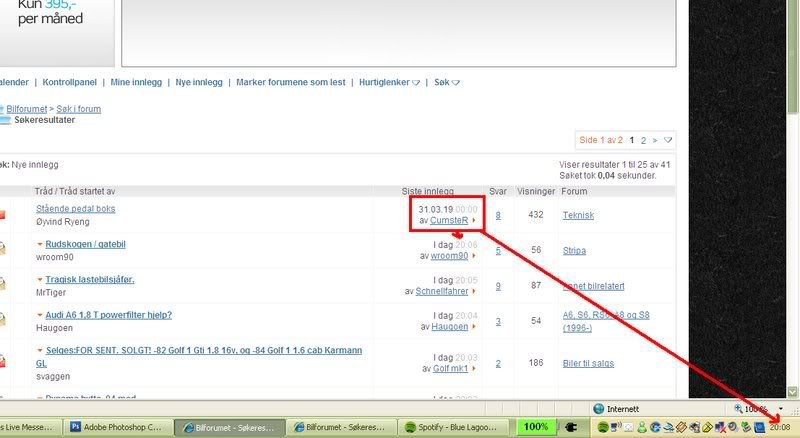Click the Svar column header

tap(498, 191)
